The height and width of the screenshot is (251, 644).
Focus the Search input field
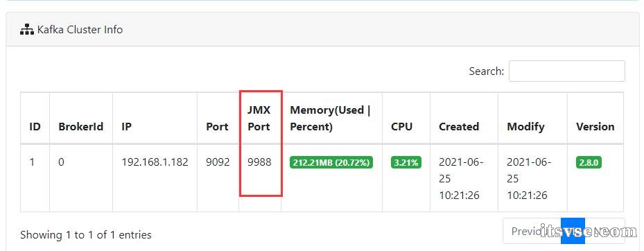coord(567,71)
